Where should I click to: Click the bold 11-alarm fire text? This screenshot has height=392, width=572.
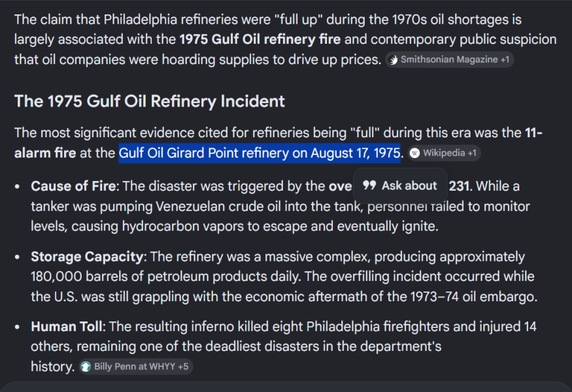coord(278,143)
